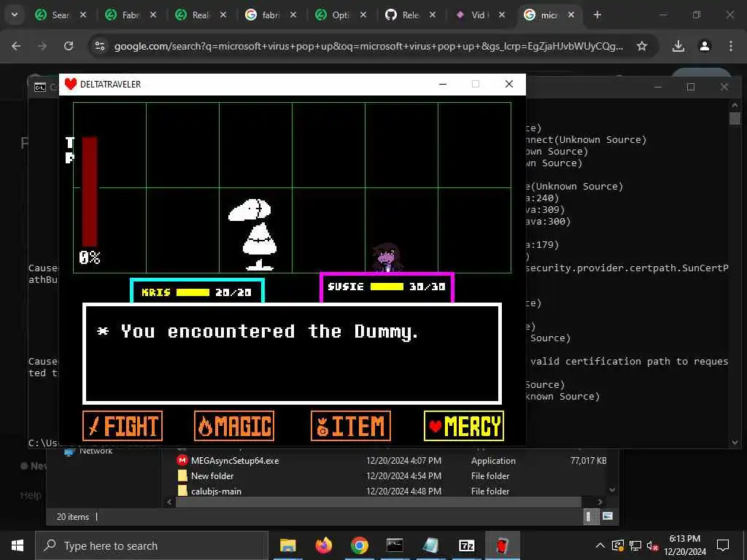Click Kris's HP status panel

pos(197,290)
